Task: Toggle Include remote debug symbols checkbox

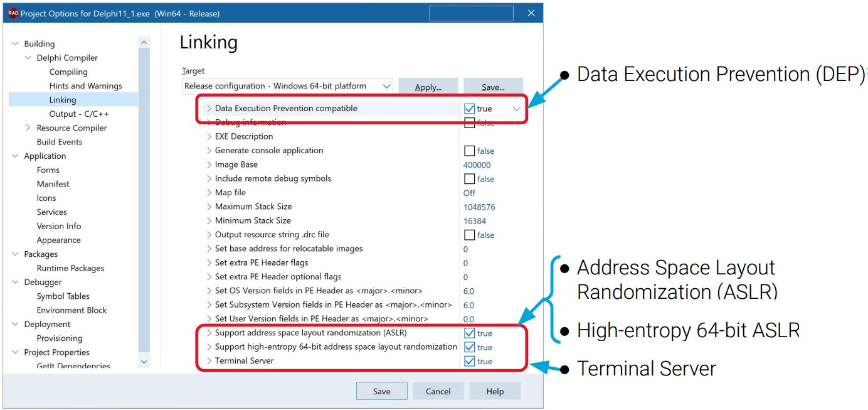Action: [x=470, y=179]
